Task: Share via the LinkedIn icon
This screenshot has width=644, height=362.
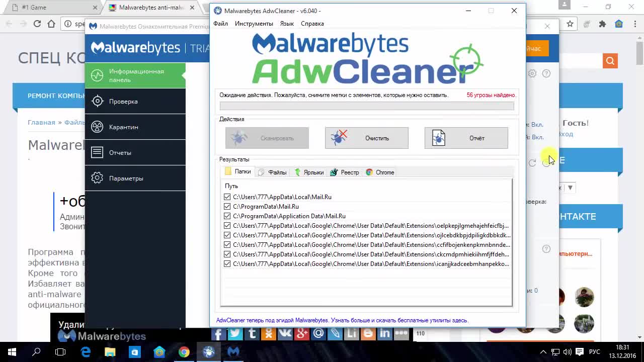Action: (384, 333)
